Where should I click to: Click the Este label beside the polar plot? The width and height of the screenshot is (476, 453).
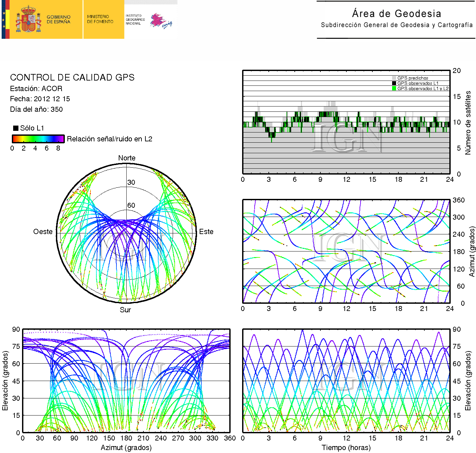pos(206,232)
